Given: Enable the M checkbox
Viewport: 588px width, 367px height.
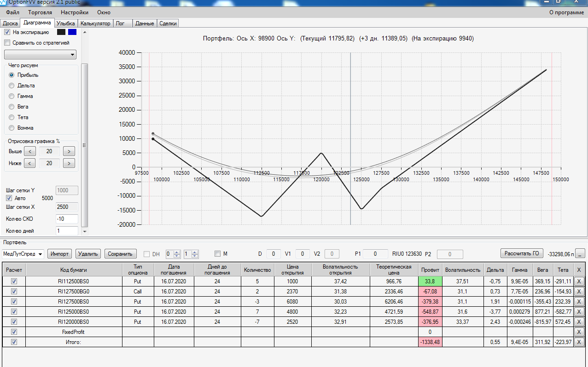Looking at the screenshot, I should pos(217,254).
